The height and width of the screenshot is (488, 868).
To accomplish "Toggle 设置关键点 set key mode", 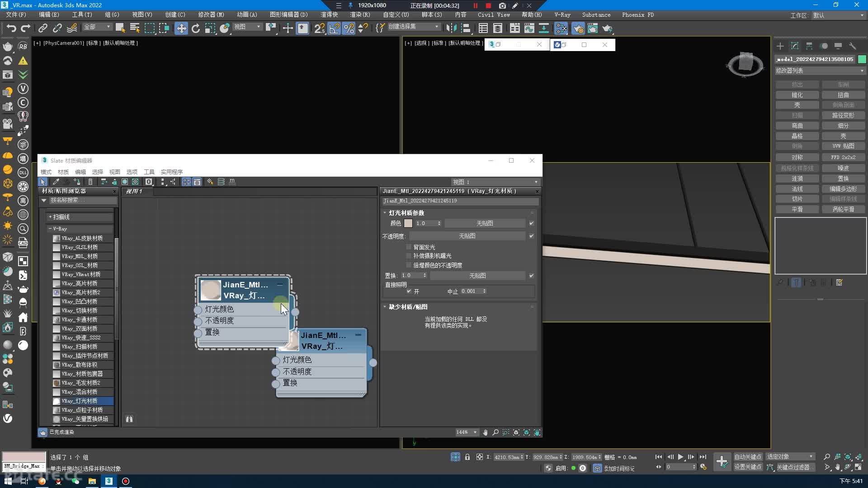I will 748,467.
